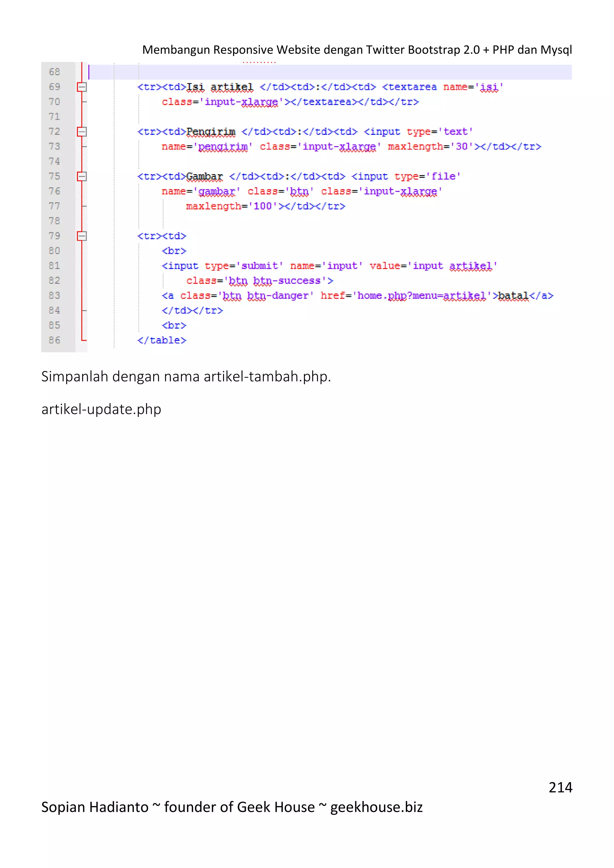Click the 'Pengirim' label text in code
The width and height of the screenshot is (614, 868).
tap(211, 132)
